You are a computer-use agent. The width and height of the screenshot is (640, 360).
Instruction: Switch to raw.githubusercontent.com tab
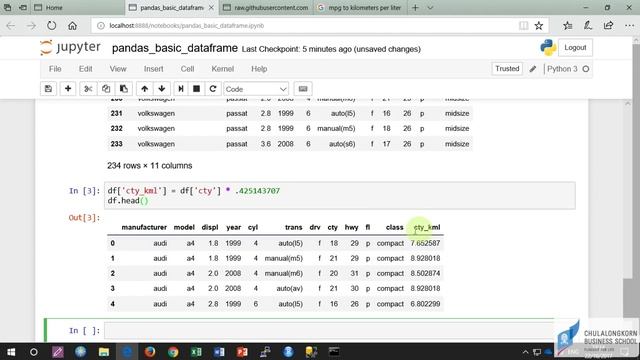266,7
